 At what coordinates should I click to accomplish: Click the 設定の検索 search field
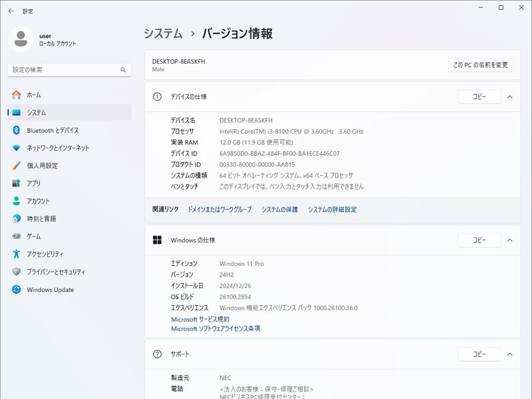click(x=70, y=70)
